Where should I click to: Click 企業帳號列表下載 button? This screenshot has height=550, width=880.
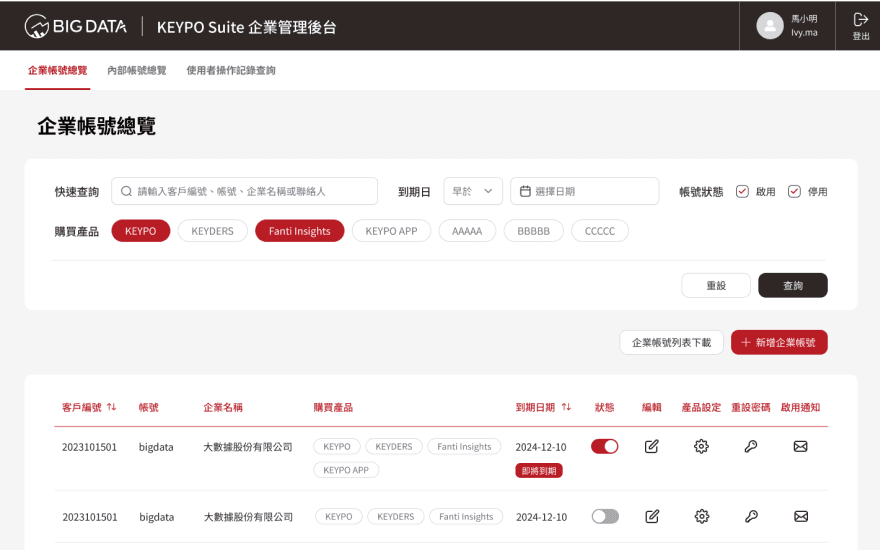click(x=671, y=342)
